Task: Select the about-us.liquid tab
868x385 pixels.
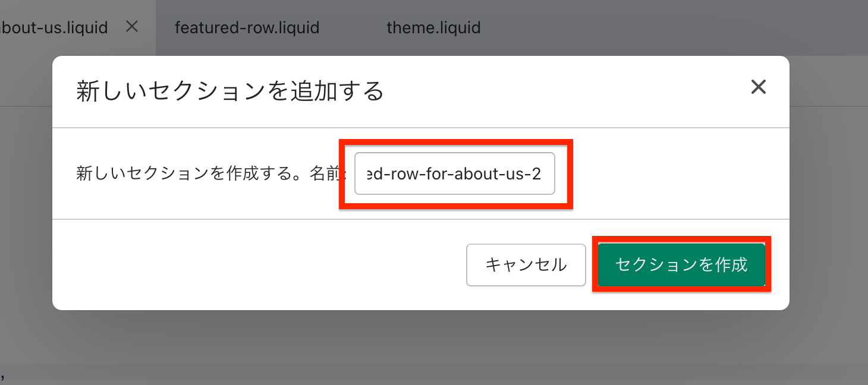Action: point(54,27)
